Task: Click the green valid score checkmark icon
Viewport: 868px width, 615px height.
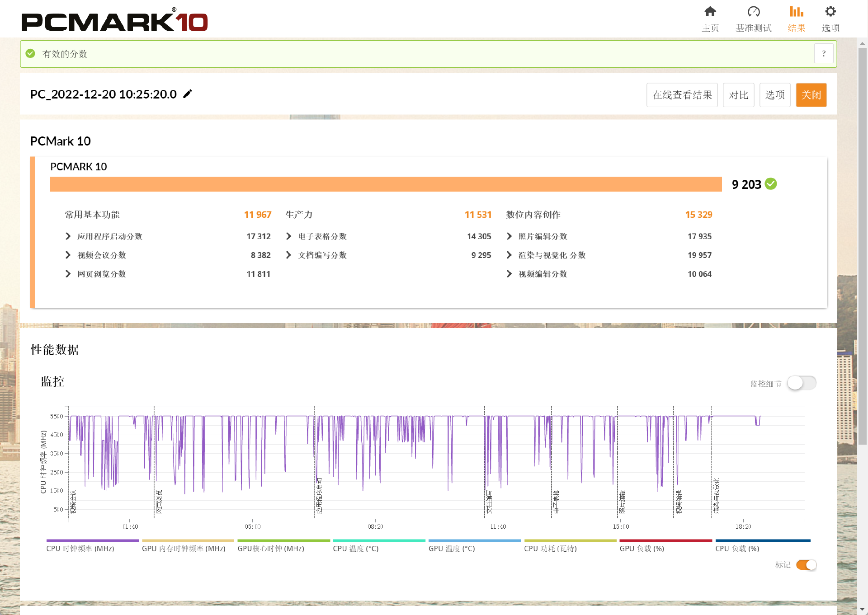Action: [x=30, y=54]
